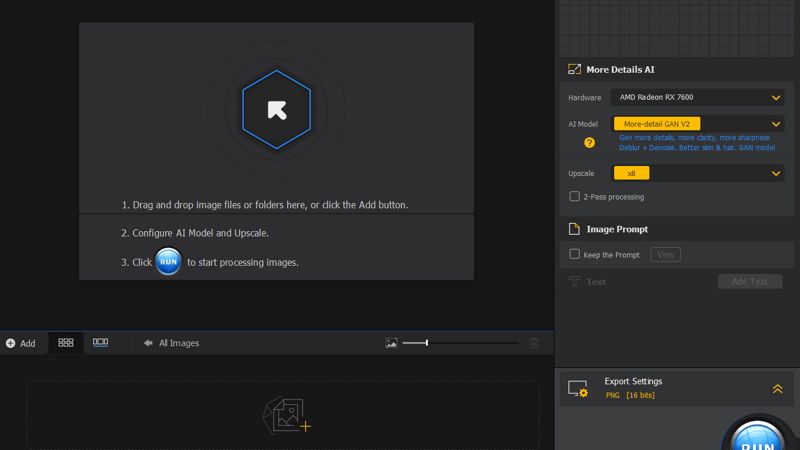This screenshot has width=800, height=450.
Task: Click the More-detail GAN V2 value
Action: pyautogui.click(x=657, y=124)
